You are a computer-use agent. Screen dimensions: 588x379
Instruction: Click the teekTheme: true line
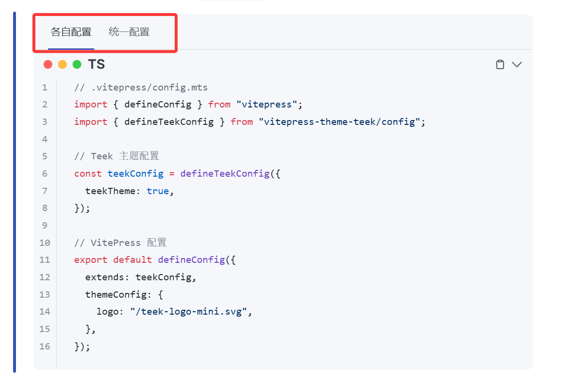click(129, 191)
